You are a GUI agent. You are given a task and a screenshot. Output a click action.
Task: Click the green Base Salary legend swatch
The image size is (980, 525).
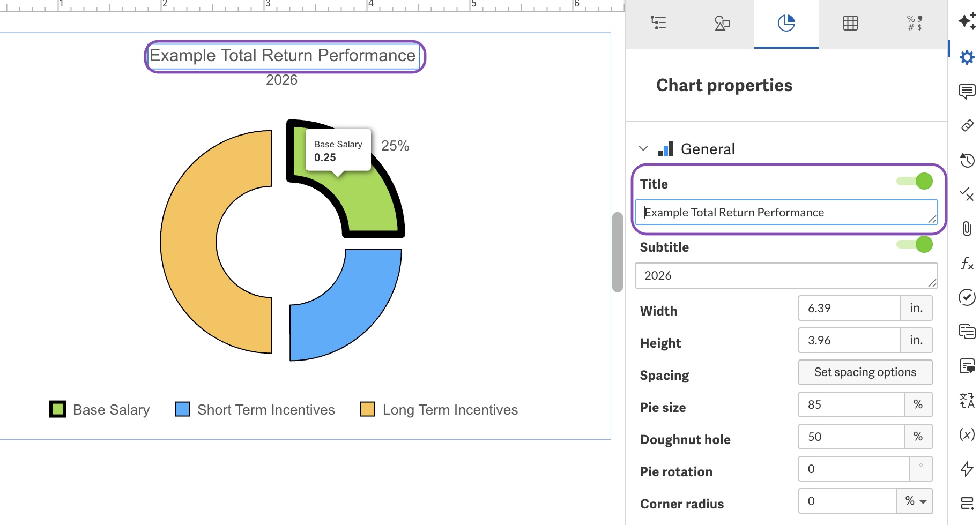(58, 409)
